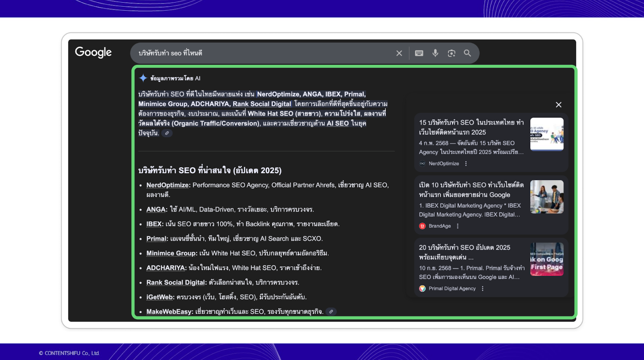Start voice search with microphone icon
This screenshot has height=360, width=644.
[x=435, y=53]
